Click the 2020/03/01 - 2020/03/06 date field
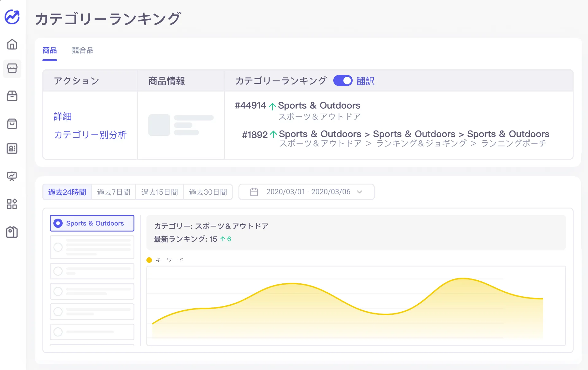 (x=307, y=192)
